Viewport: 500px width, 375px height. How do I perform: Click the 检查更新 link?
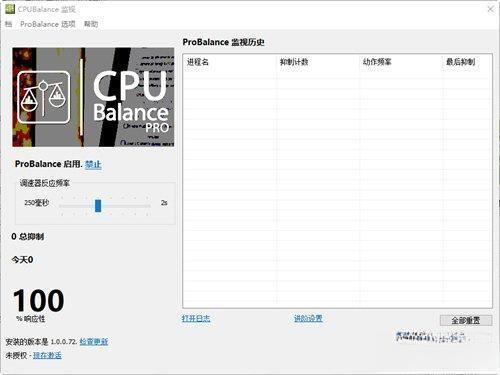point(94,342)
